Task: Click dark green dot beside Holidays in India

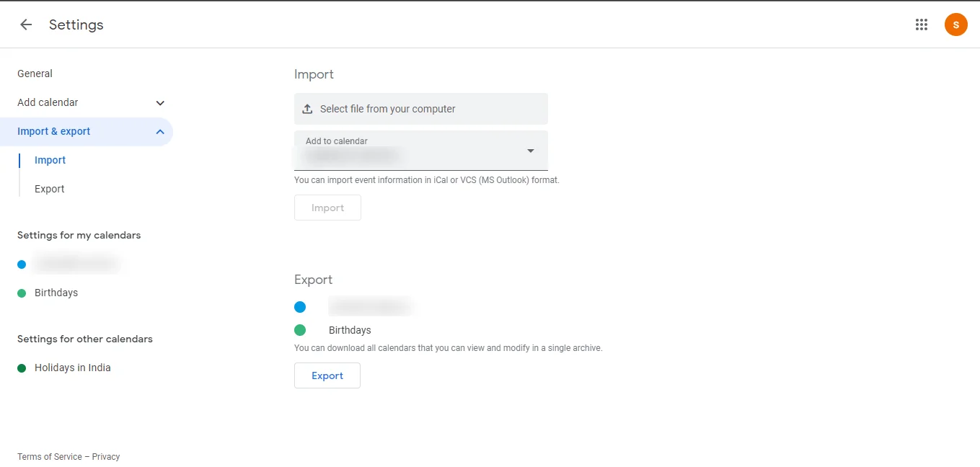Action: click(22, 368)
